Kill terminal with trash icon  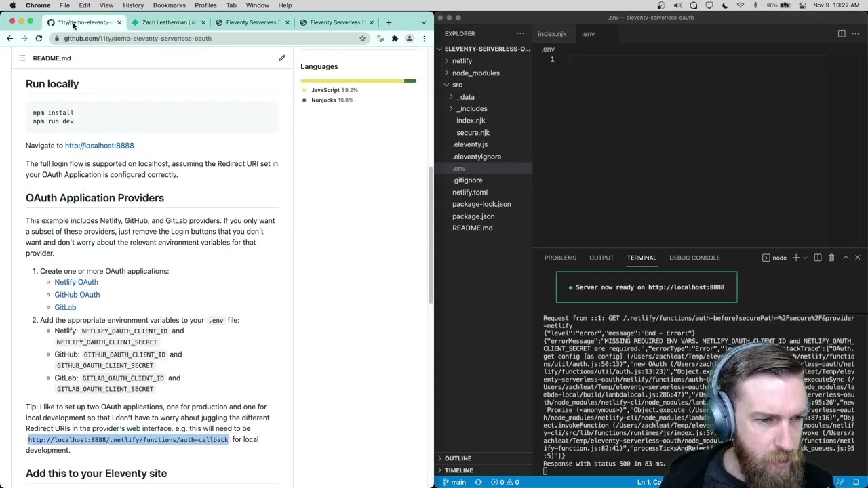click(x=831, y=258)
